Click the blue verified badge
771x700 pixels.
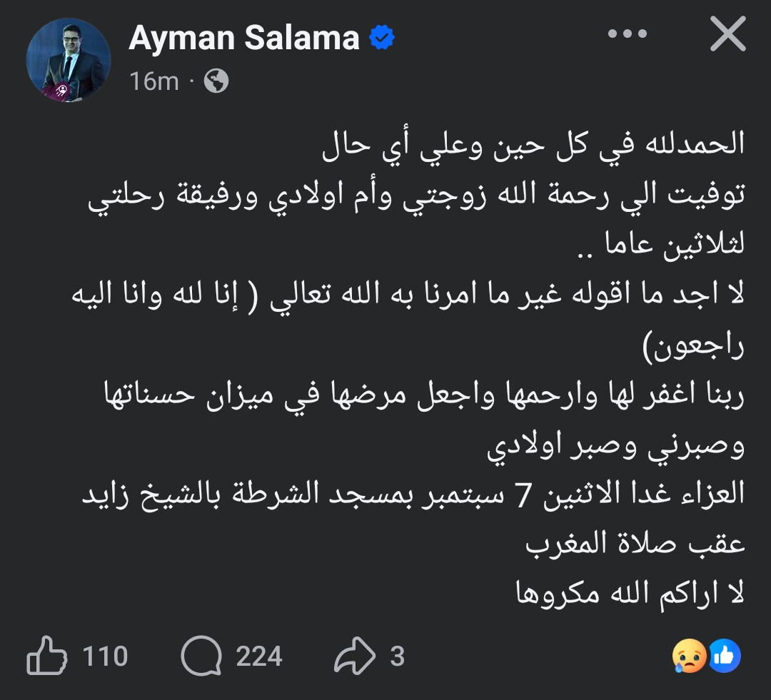[382, 37]
